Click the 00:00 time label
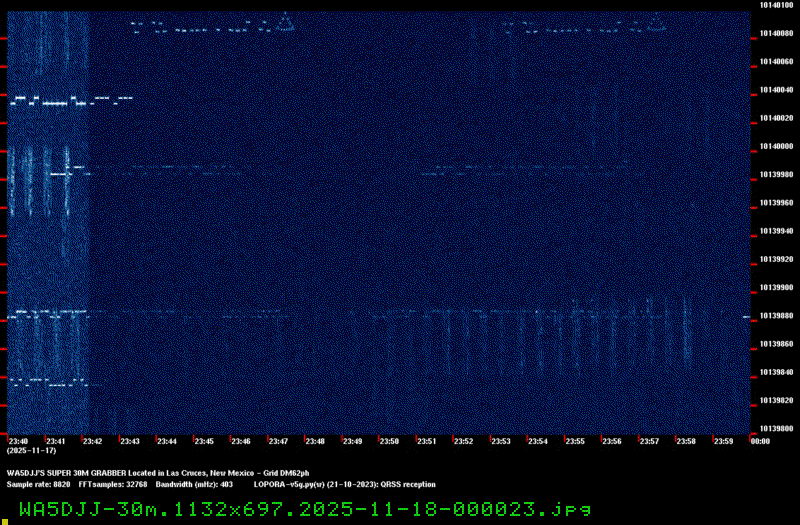 point(759,441)
